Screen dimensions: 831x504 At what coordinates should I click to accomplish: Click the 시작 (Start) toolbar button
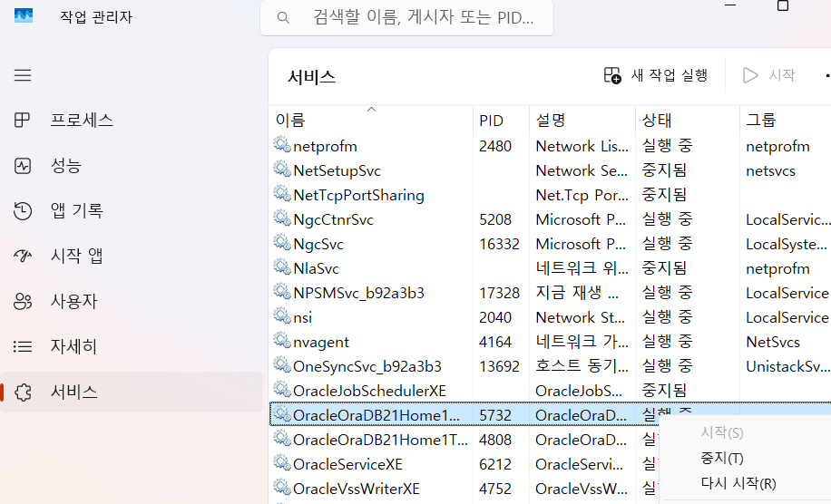tap(768, 75)
